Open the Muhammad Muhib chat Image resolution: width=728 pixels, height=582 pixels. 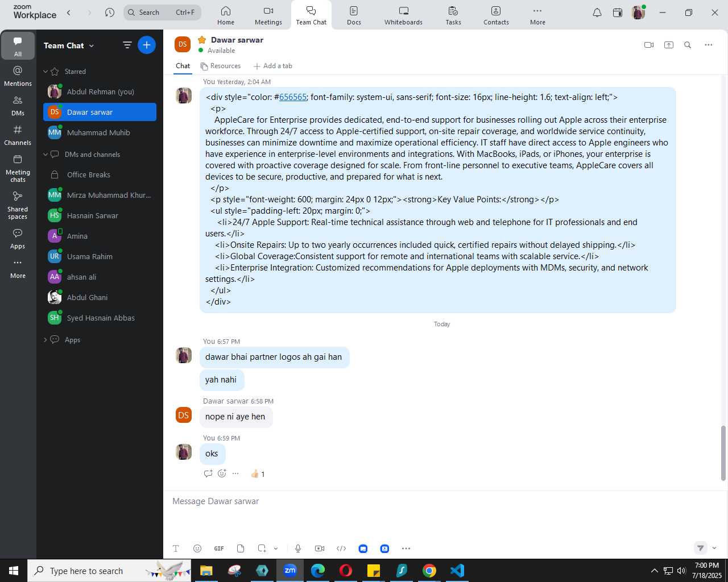click(x=100, y=132)
